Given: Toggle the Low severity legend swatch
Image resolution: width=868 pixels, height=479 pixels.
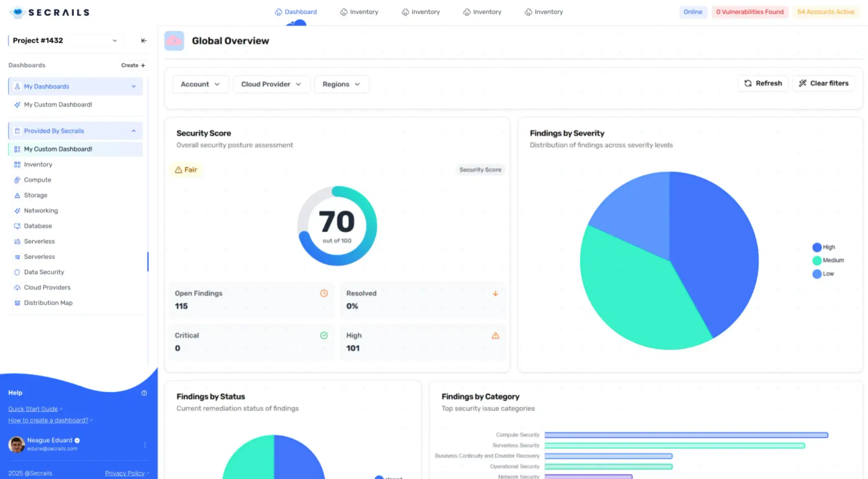Looking at the screenshot, I should coord(817,274).
